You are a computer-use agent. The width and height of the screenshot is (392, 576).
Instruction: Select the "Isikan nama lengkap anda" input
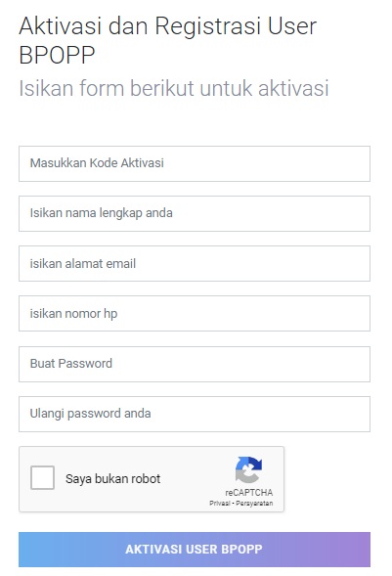click(x=195, y=213)
